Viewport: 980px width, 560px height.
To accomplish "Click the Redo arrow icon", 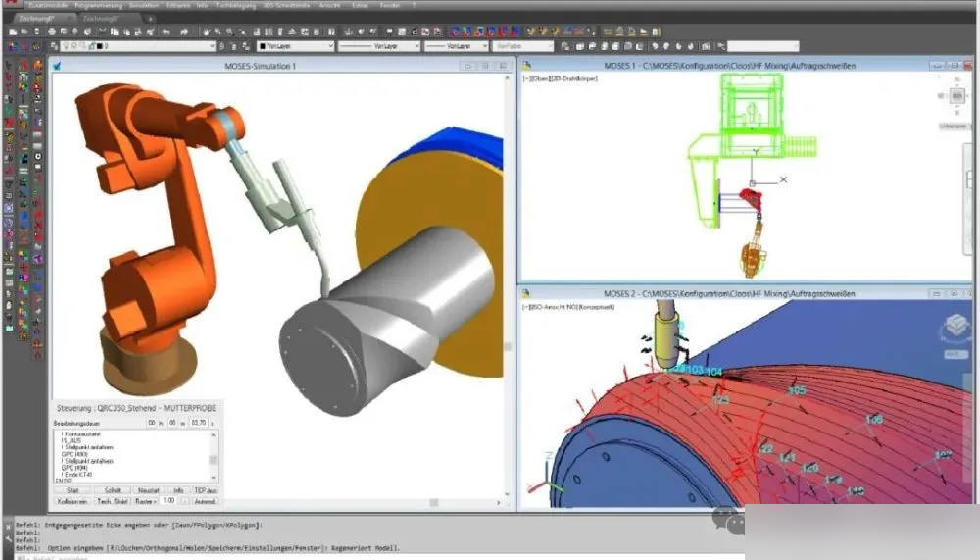I will pos(184,32).
